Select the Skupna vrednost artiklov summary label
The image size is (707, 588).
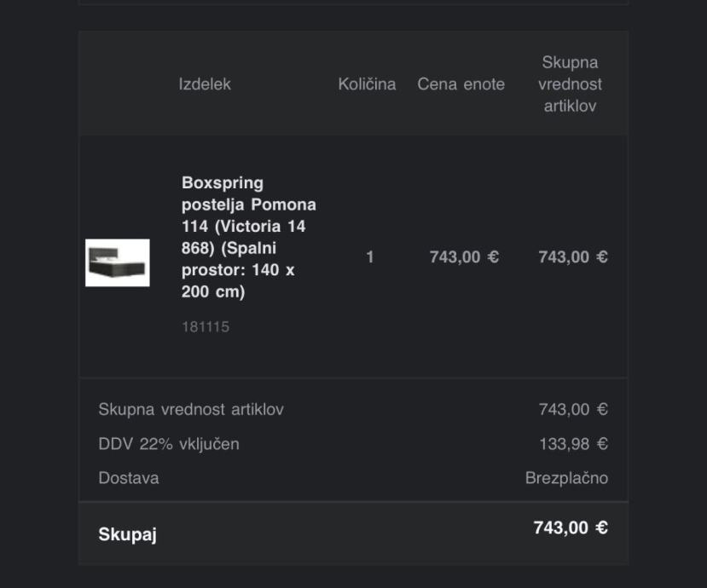[x=191, y=409]
